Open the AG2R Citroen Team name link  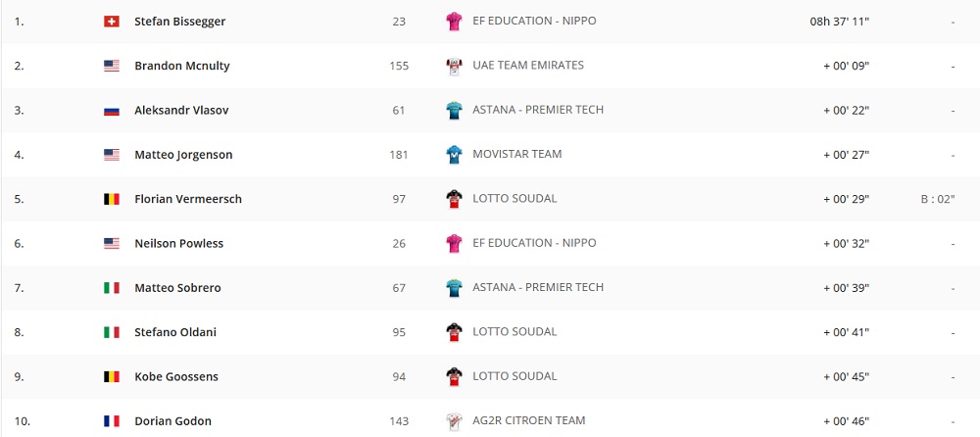tap(529, 420)
